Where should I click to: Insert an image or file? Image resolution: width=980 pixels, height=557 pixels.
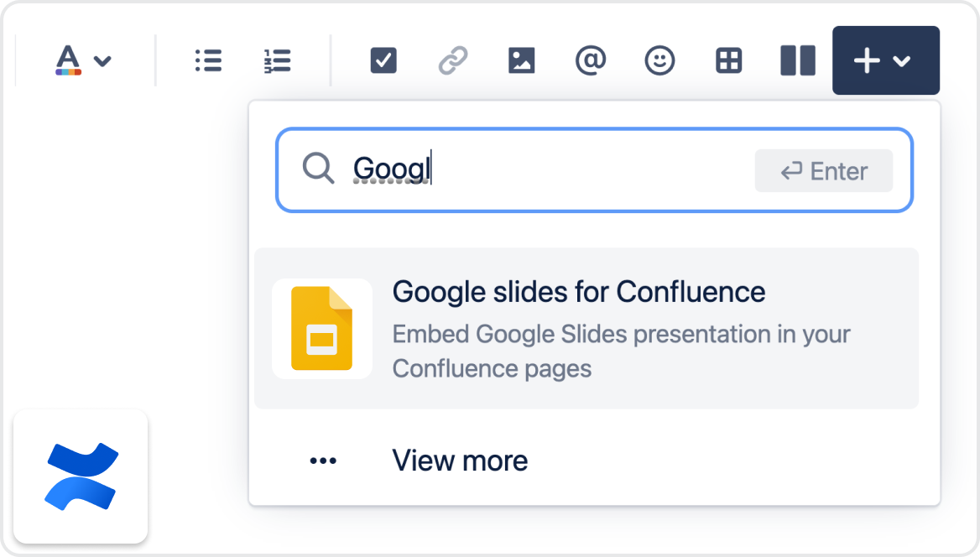tap(521, 60)
